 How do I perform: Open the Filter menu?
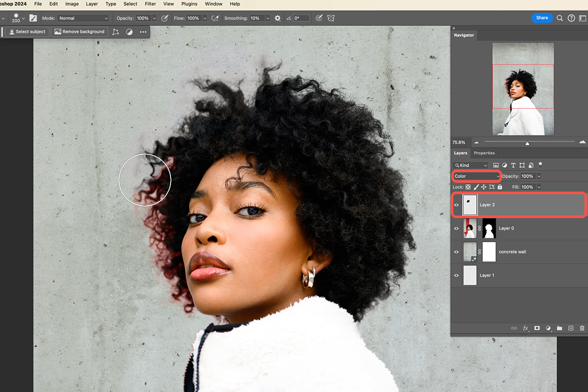click(x=150, y=4)
